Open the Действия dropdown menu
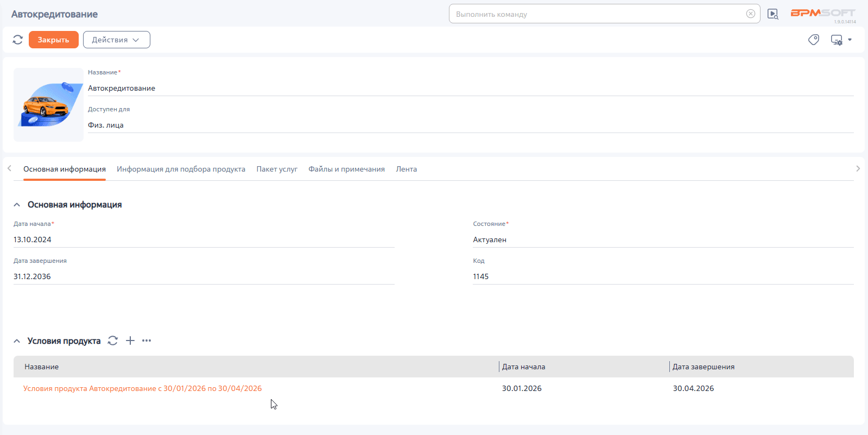Viewport: 868px width, 435px height. [116, 40]
